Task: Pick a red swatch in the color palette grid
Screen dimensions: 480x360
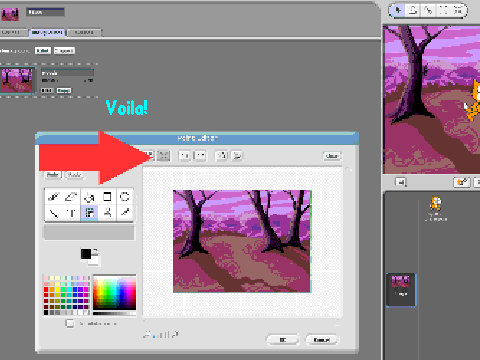Action: (46, 289)
